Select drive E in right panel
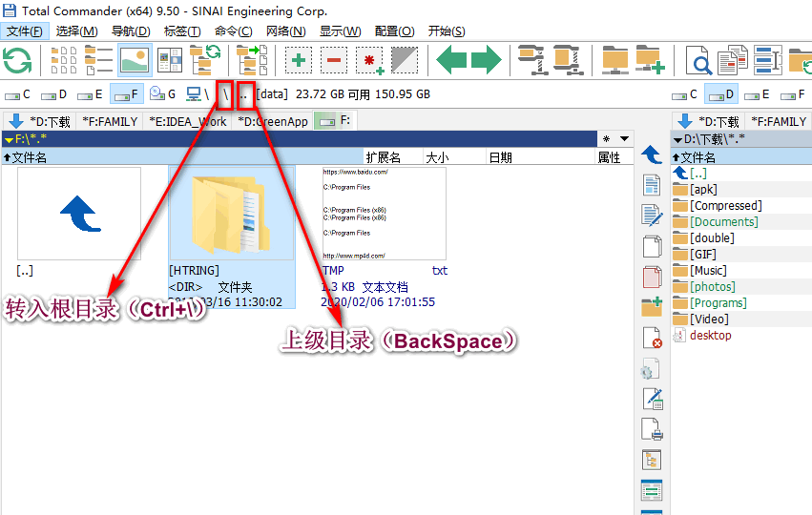 [757, 94]
